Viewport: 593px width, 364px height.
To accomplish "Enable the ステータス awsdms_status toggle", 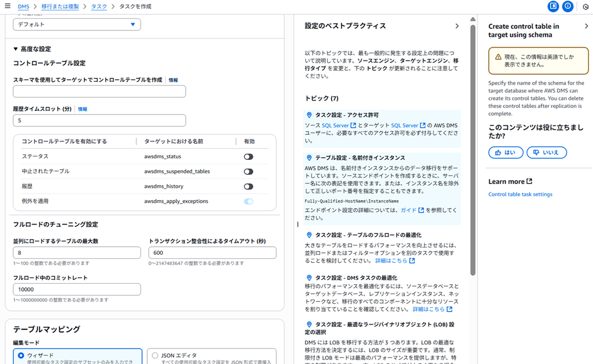I will coord(248,157).
